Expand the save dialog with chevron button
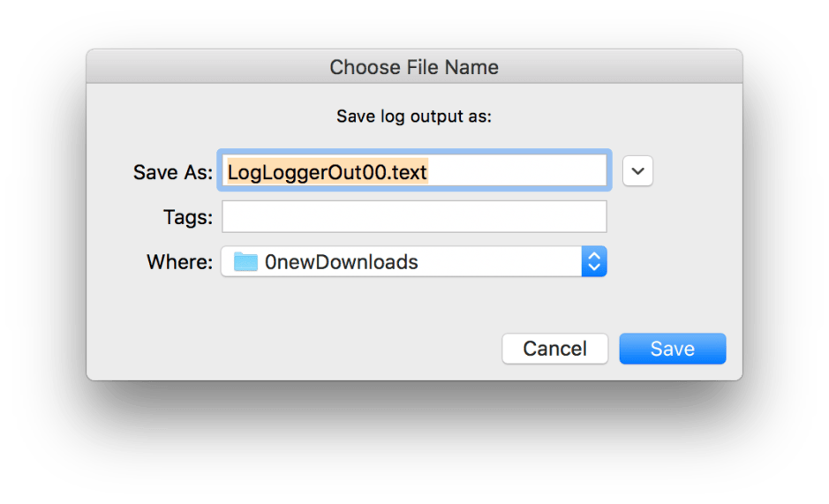The image size is (829, 504). click(x=637, y=172)
